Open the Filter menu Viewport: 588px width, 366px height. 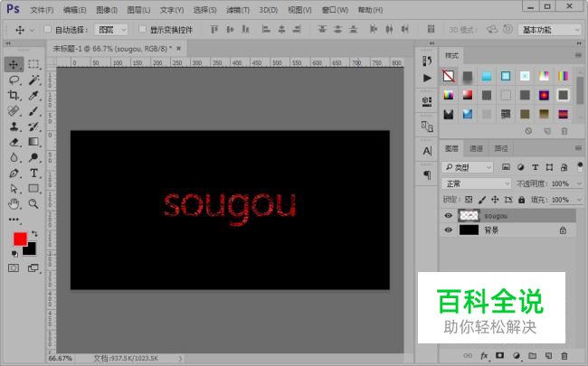pyautogui.click(x=238, y=10)
